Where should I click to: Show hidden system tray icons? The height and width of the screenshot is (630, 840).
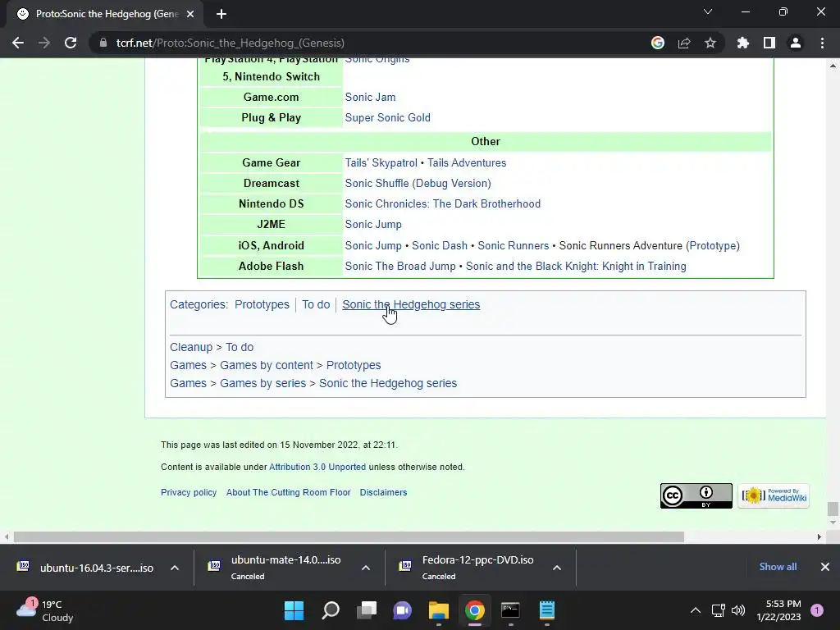(696, 610)
